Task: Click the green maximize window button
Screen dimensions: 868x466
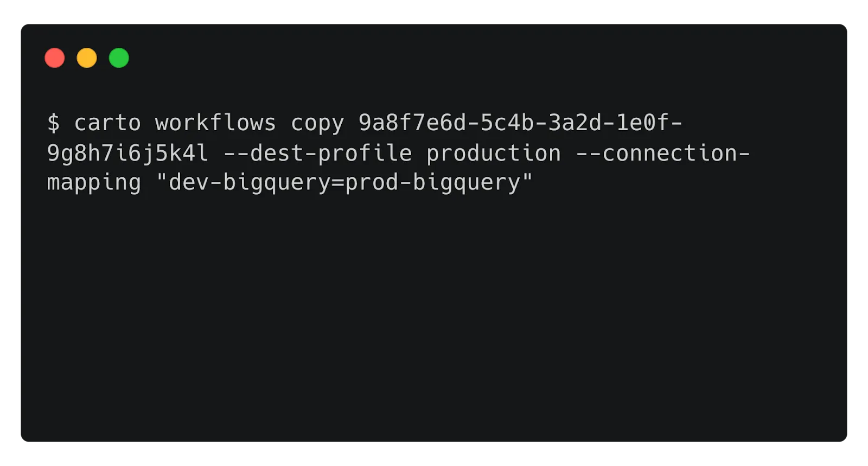Action: tap(119, 58)
